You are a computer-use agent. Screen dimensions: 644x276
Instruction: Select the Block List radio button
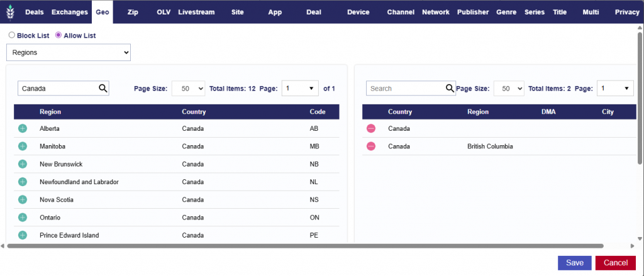(x=12, y=36)
